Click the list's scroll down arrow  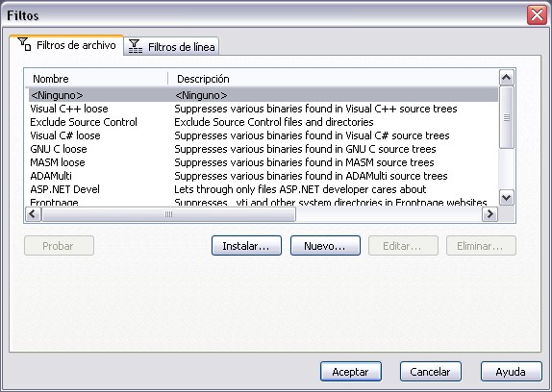click(x=507, y=198)
